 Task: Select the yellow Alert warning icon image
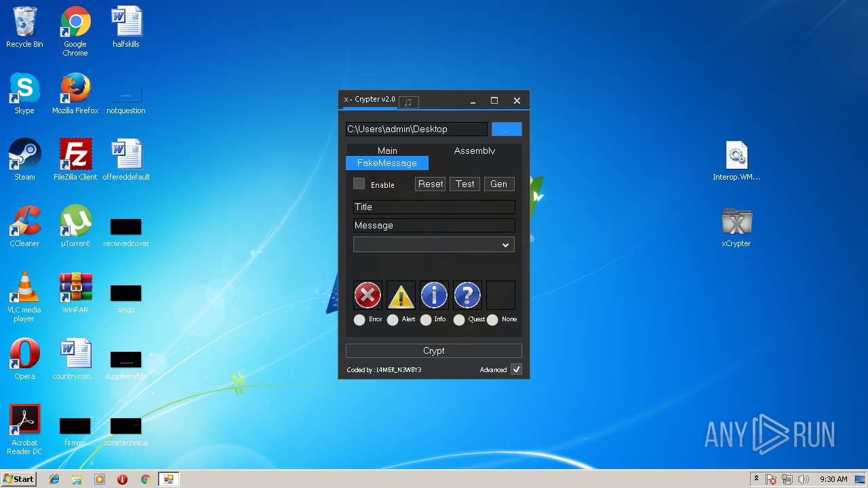point(401,296)
